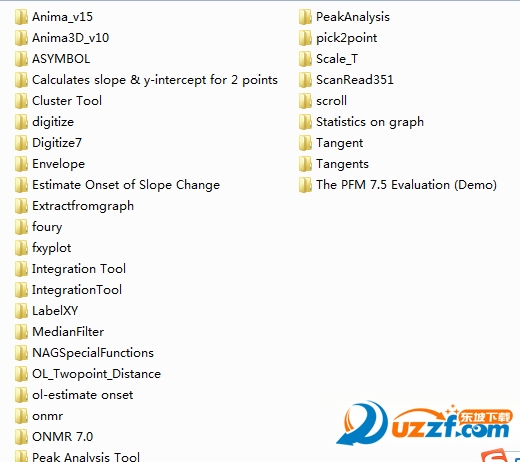The image size is (520, 462).
Task: Click the 'MedianFilter' folder name text
Action: (x=68, y=332)
